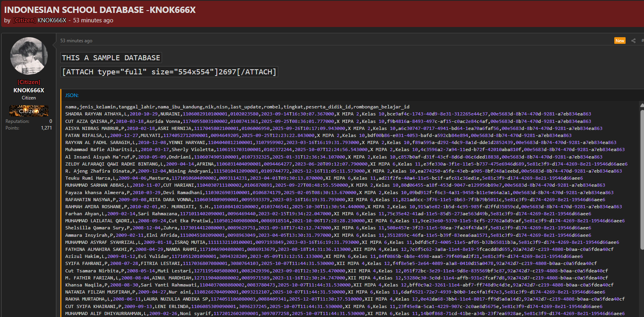Open KNOK666X's avatar picture

click(29, 56)
